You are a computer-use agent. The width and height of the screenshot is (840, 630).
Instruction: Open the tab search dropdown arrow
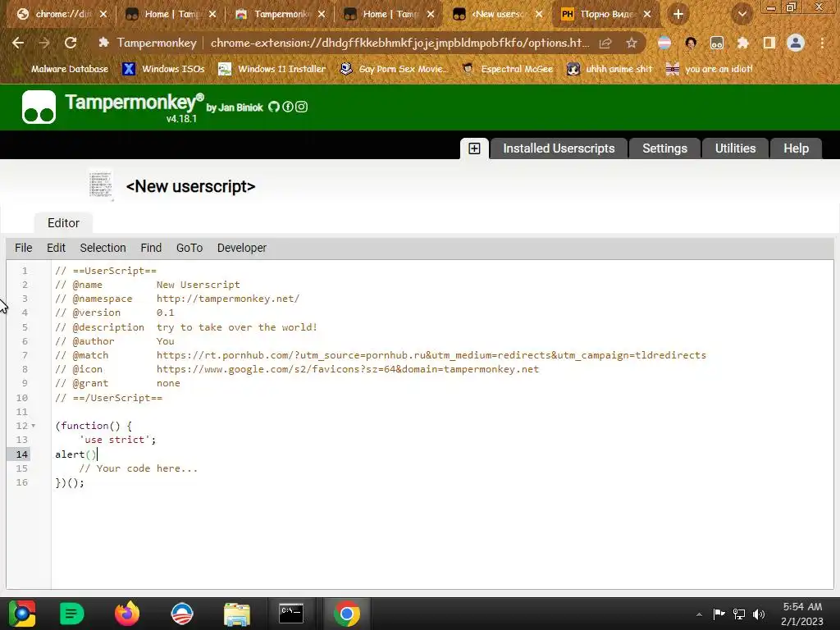tap(742, 14)
